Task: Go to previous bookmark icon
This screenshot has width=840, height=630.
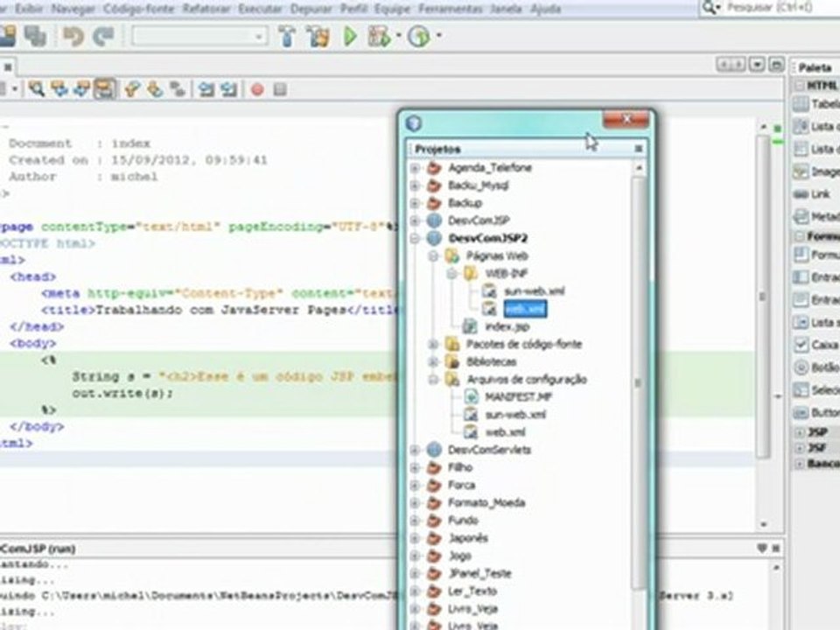Action: 132,89
